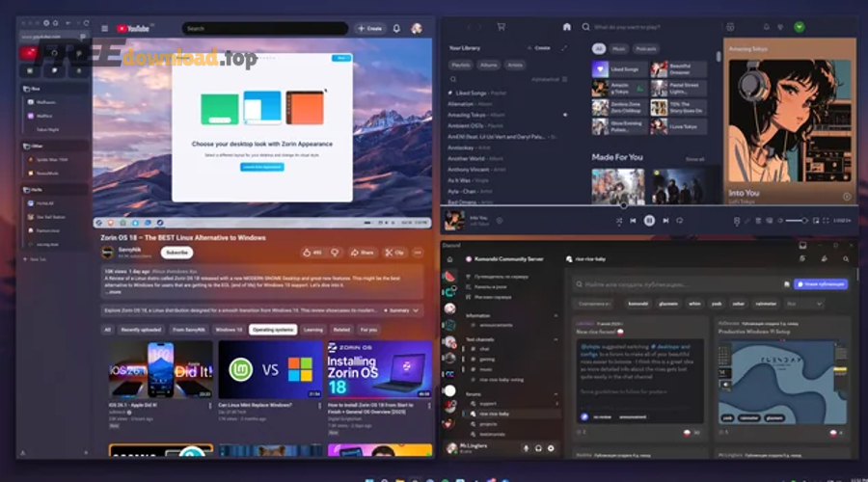The image size is (868, 482).
Task: Adjust the Spotify volume slider
Action: coord(796,221)
